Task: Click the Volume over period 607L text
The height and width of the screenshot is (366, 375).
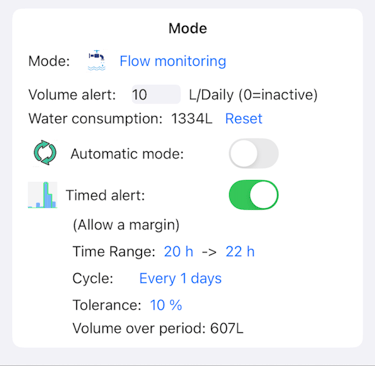Action: tap(158, 328)
